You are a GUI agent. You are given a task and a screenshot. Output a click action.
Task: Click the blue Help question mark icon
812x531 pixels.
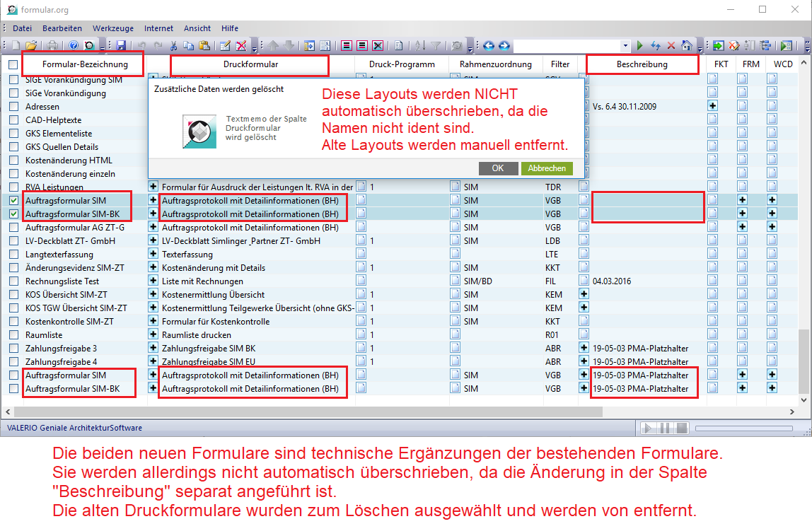point(74,46)
